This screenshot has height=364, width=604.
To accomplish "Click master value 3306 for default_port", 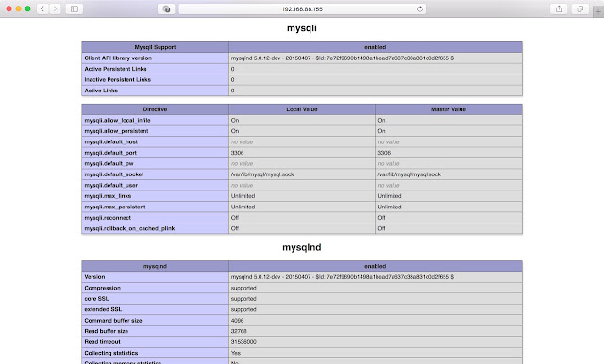I will 384,153.
